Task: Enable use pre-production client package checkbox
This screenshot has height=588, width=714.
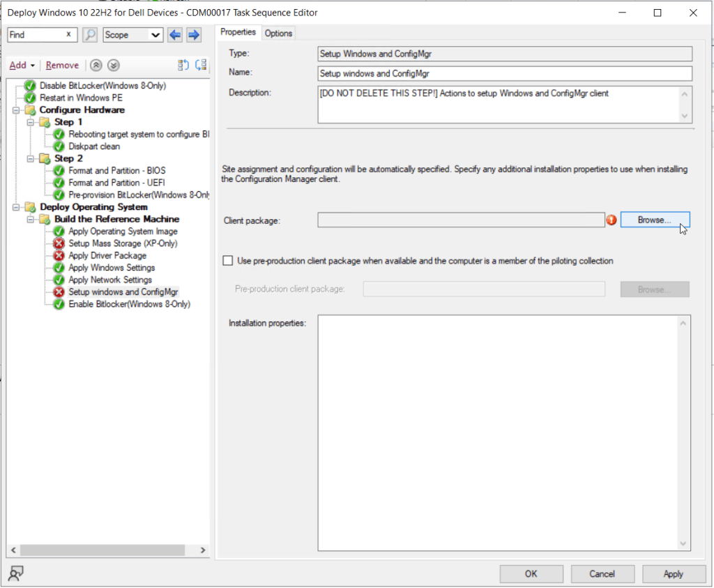Action: (227, 261)
